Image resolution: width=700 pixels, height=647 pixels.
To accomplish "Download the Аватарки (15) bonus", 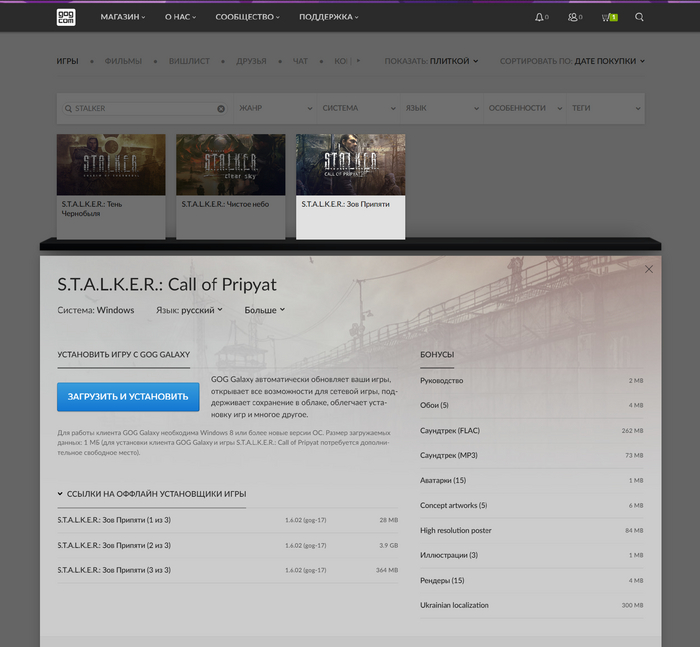I will [532, 480].
